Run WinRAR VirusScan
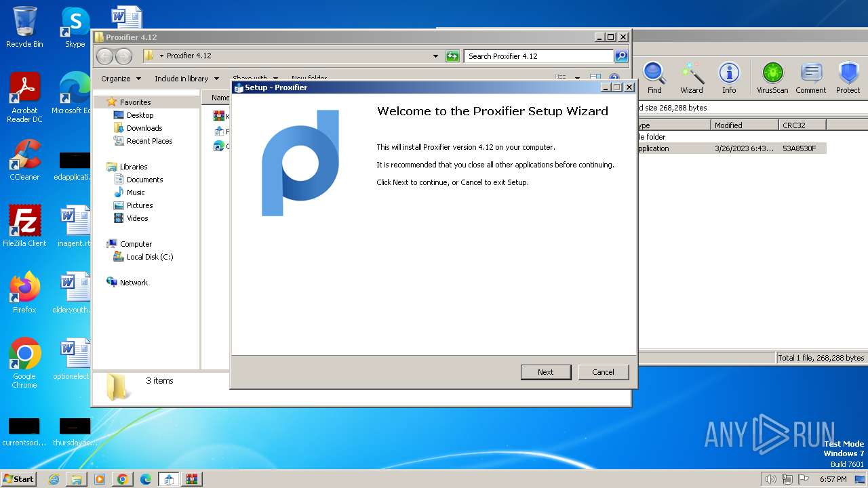The width and height of the screenshot is (868, 488). (x=773, y=77)
